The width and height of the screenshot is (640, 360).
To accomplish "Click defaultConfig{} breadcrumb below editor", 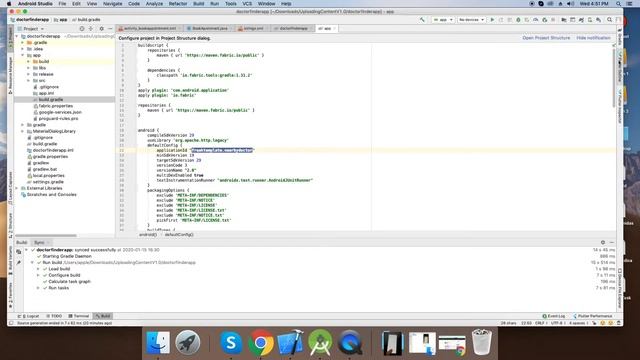I will click(x=179, y=235).
